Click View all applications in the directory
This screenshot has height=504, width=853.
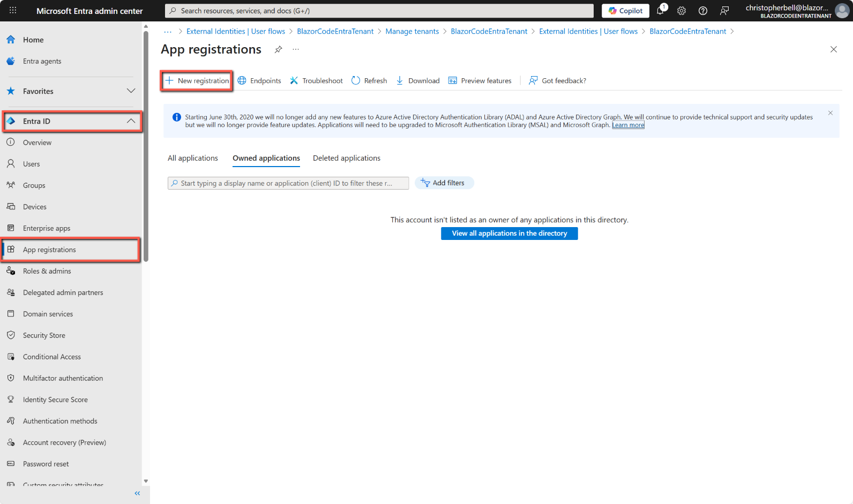click(509, 234)
